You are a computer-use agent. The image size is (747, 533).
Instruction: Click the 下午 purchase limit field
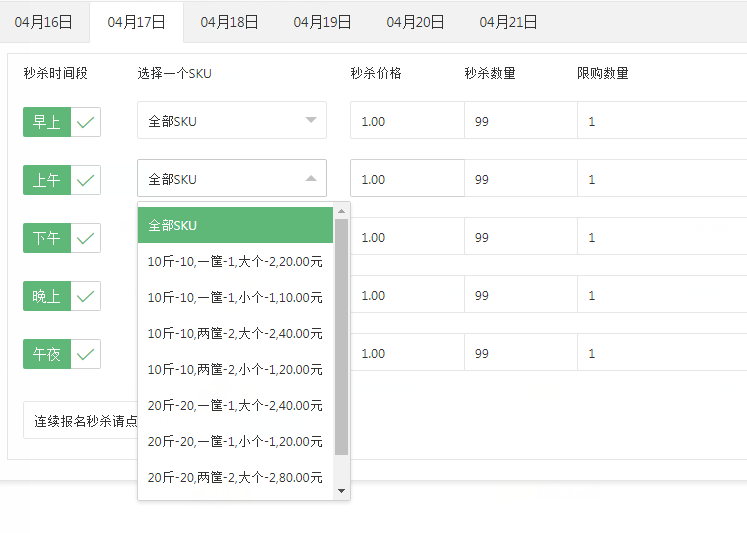662,236
